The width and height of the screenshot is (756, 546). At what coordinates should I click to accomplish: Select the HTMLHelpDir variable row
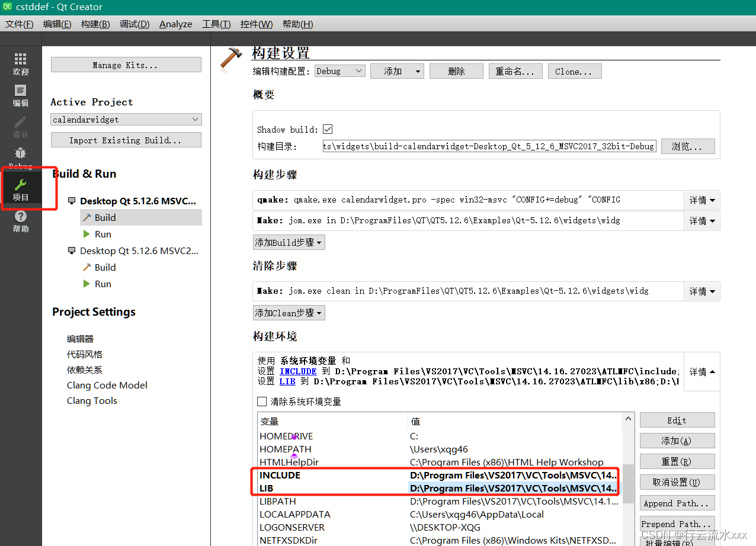tap(439, 462)
